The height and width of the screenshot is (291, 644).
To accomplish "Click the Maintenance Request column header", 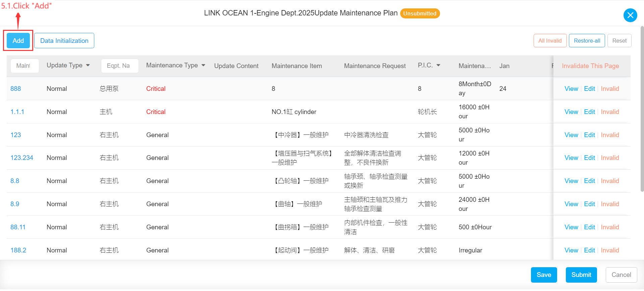I will click(x=375, y=66).
